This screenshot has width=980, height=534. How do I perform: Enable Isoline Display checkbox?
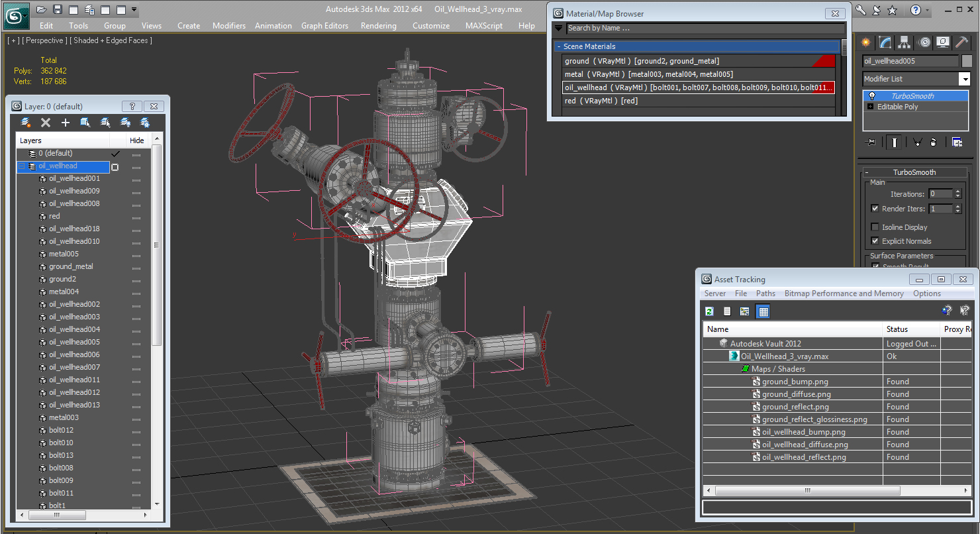pos(875,227)
